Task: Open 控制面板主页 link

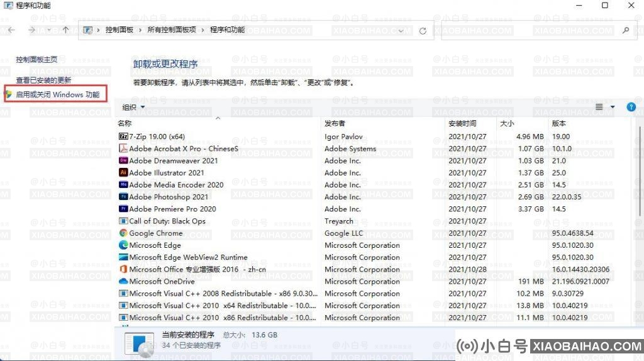Action: (x=36, y=60)
